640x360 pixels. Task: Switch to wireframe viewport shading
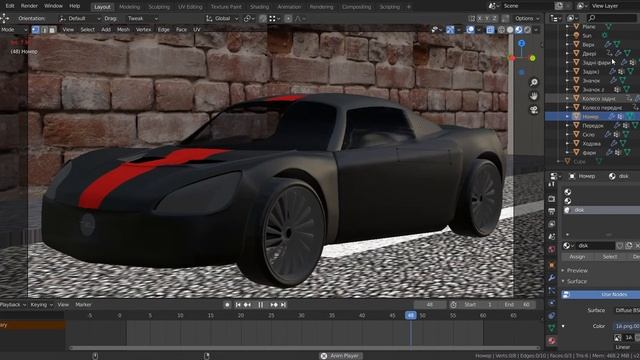501,30
